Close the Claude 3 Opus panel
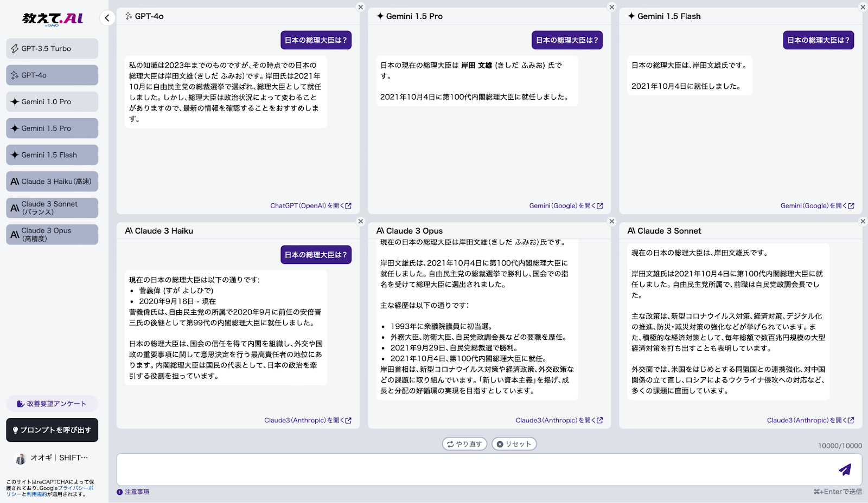Image resolution: width=868 pixels, height=503 pixels. click(611, 221)
